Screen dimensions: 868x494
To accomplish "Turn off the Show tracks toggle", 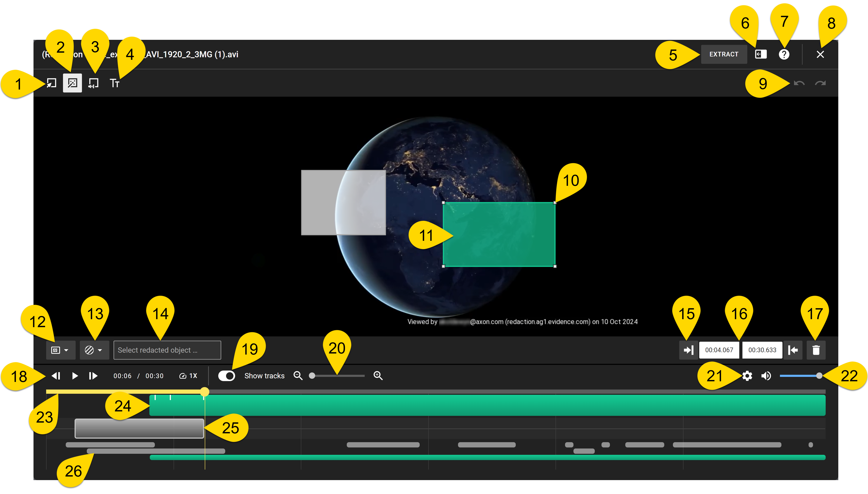I will (227, 376).
